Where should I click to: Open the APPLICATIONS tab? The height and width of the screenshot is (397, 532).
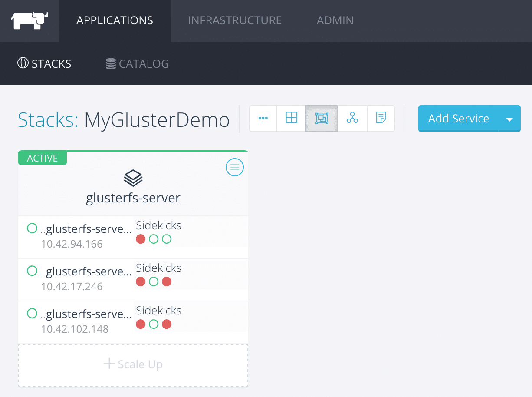tap(115, 21)
